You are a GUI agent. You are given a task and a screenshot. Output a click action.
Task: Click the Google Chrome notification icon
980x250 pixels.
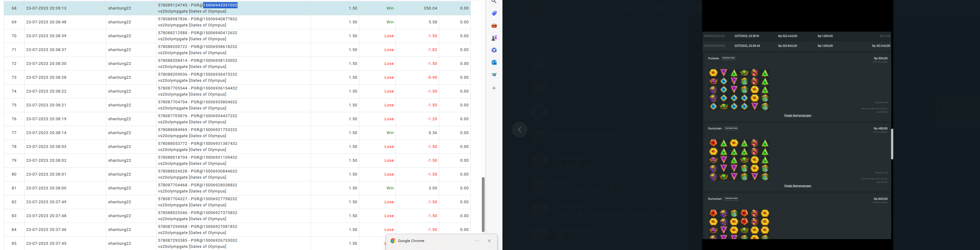[x=393, y=241]
